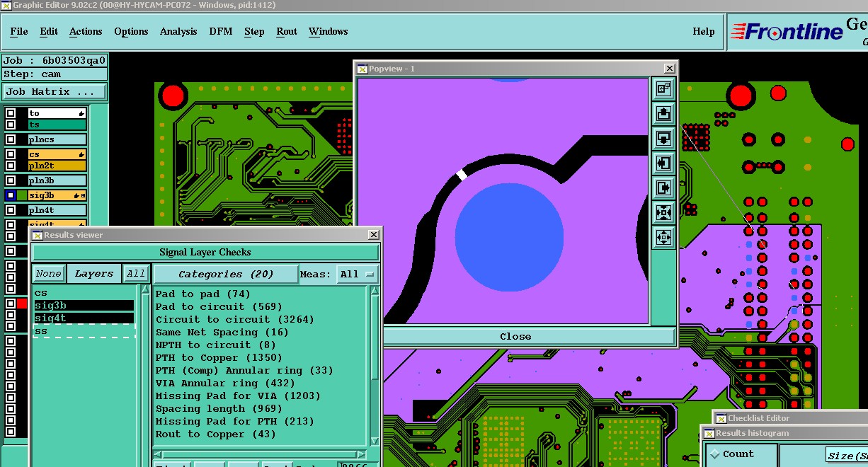The height and width of the screenshot is (467, 868).
Task: Toggle display checkbox for layer 'pln4t'
Action: click(x=11, y=210)
